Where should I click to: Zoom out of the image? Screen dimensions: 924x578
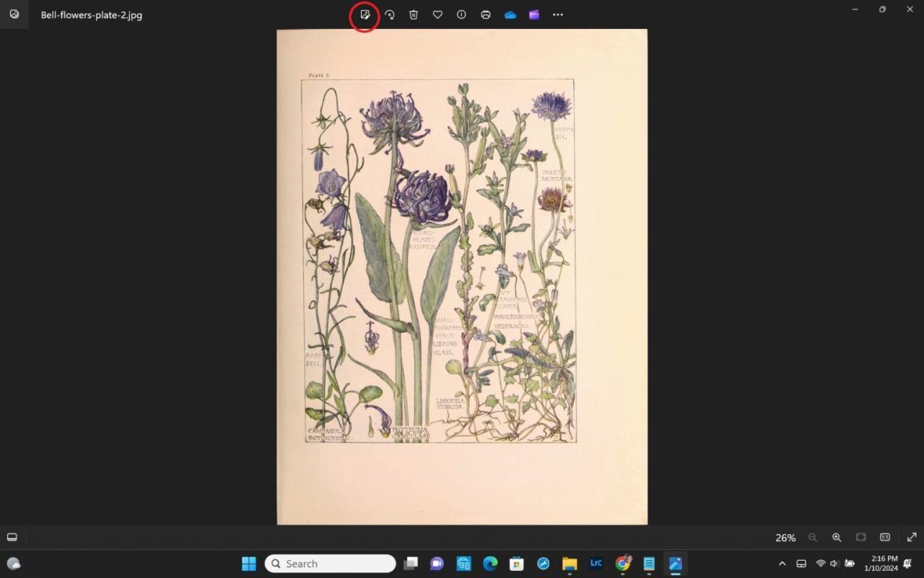pos(812,538)
